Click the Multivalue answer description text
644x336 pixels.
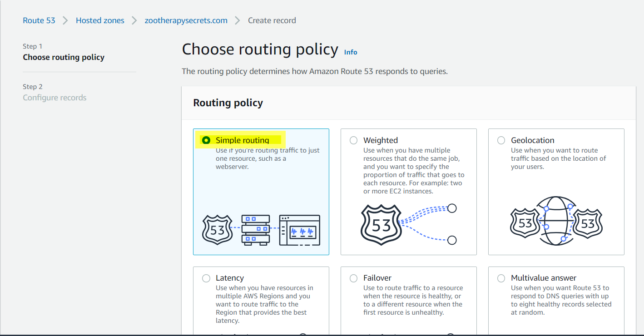561,300
